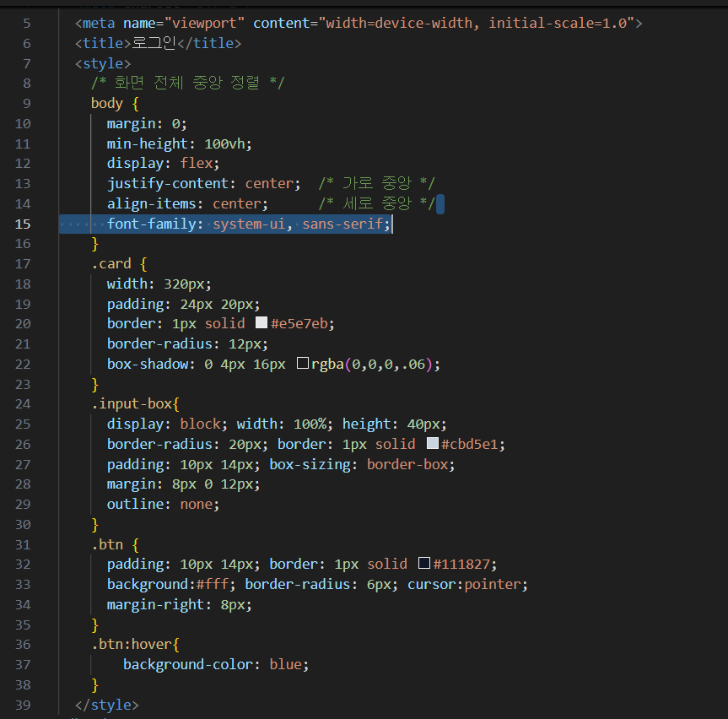The width and height of the screenshot is (728, 719).
Task: Click the 100vh min-height value
Action: click(228, 143)
